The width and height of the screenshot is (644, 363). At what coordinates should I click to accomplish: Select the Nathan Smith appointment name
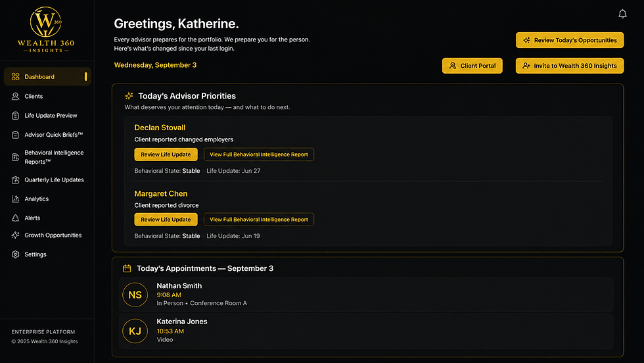click(x=179, y=285)
